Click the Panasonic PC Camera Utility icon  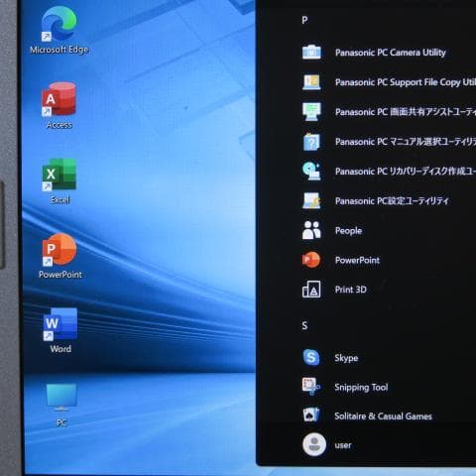pos(311,53)
